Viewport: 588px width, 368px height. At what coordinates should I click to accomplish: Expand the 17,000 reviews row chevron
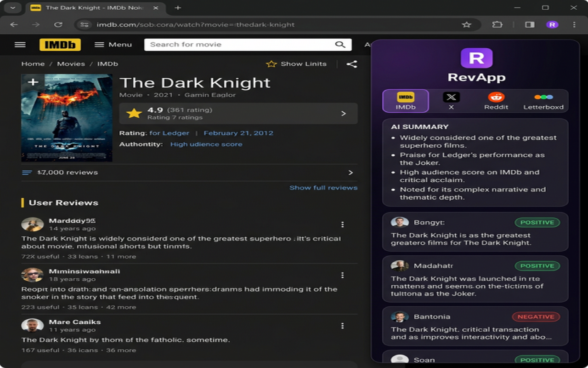coord(351,172)
